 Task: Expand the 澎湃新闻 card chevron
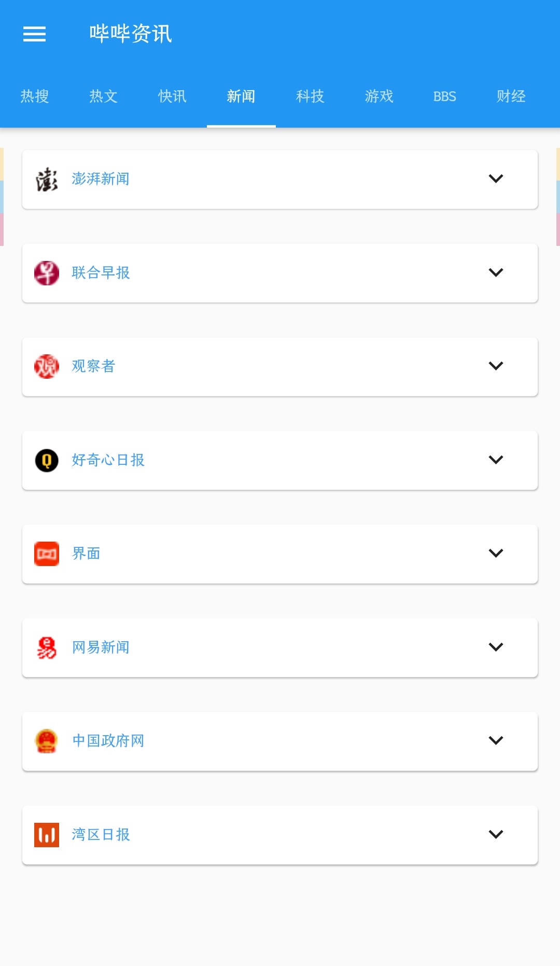click(496, 179)
